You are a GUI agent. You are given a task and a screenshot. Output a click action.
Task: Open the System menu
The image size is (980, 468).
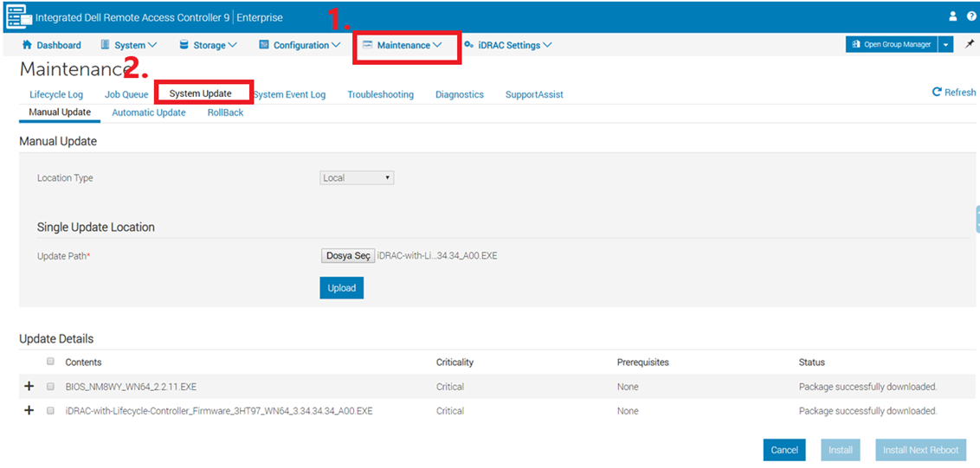(129, 45)
